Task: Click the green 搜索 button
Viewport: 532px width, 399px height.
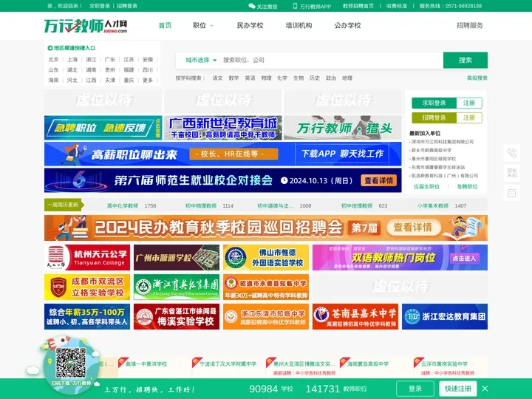Action: [465, 60]
